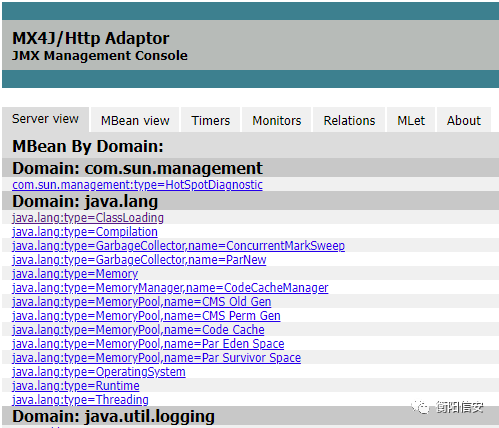This screenshot has width=499, height=428.
Task: Click the 'Domain: java.lang' heading
Action: point(85,202)
